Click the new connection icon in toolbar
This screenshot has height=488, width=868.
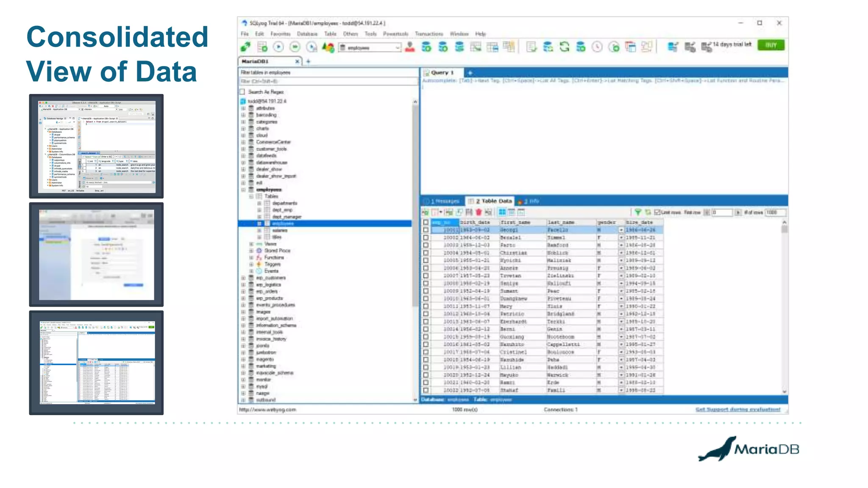tap(245, 47)
